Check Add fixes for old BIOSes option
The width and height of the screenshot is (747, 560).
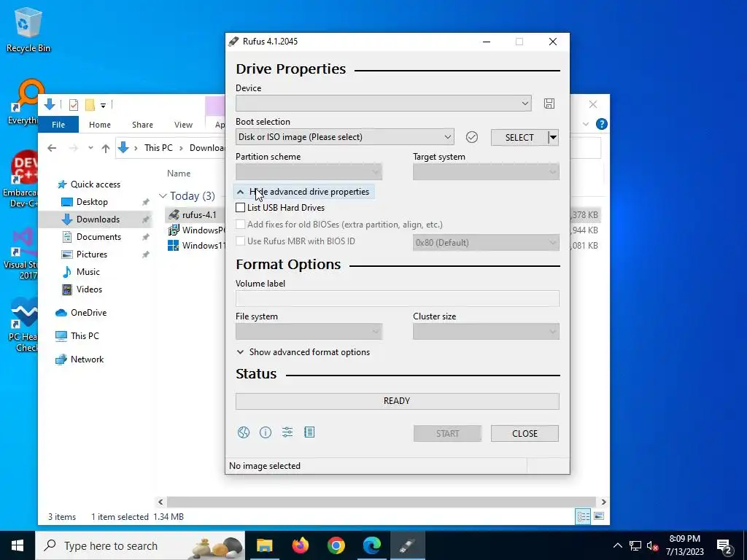tap(241, 225)
